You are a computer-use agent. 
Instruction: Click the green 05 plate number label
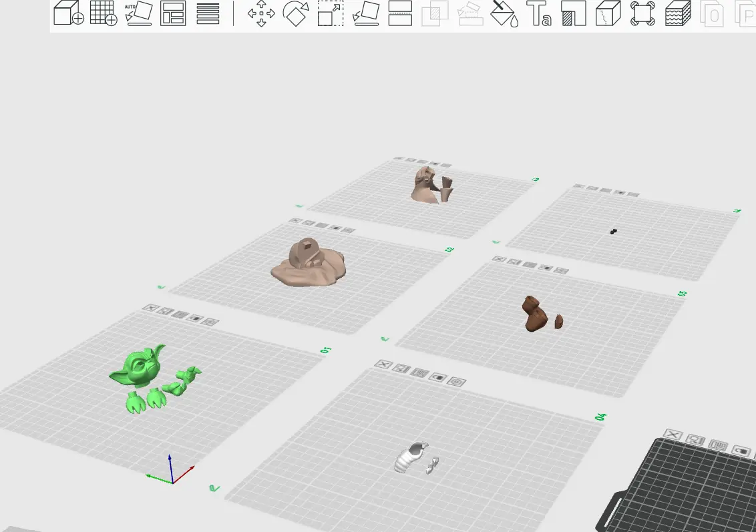tap(683, 294)
